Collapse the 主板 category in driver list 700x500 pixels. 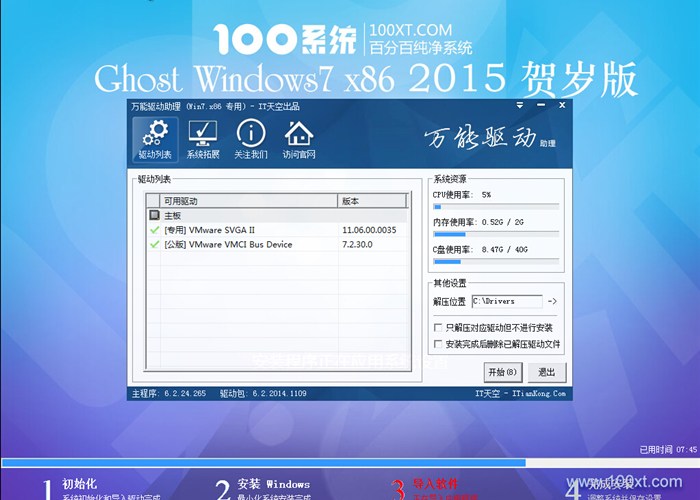154,215
